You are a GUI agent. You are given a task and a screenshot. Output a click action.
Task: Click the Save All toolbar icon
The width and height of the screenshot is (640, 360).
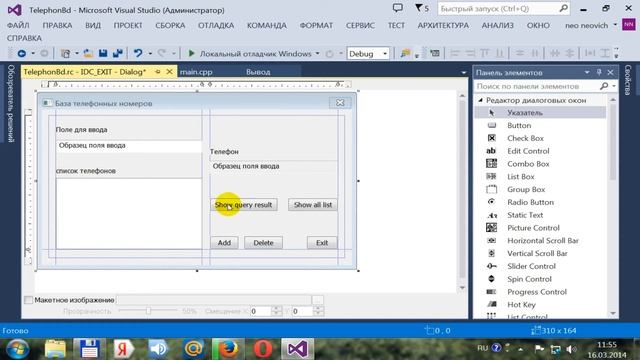118,53
